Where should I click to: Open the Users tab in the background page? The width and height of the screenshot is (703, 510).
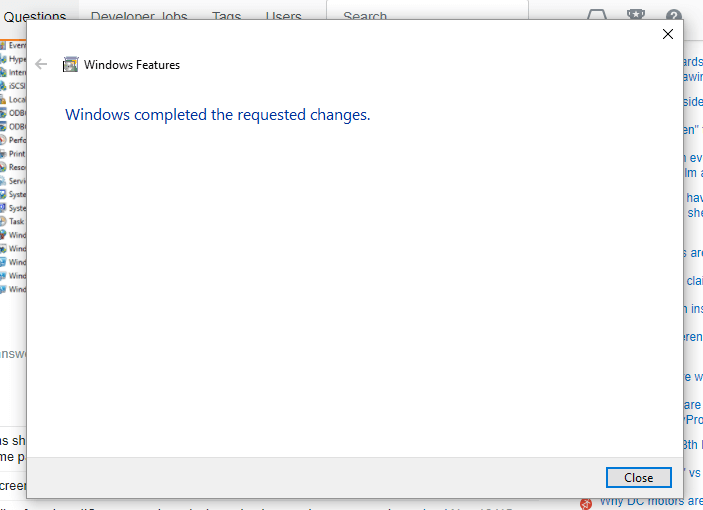point(283,16)
